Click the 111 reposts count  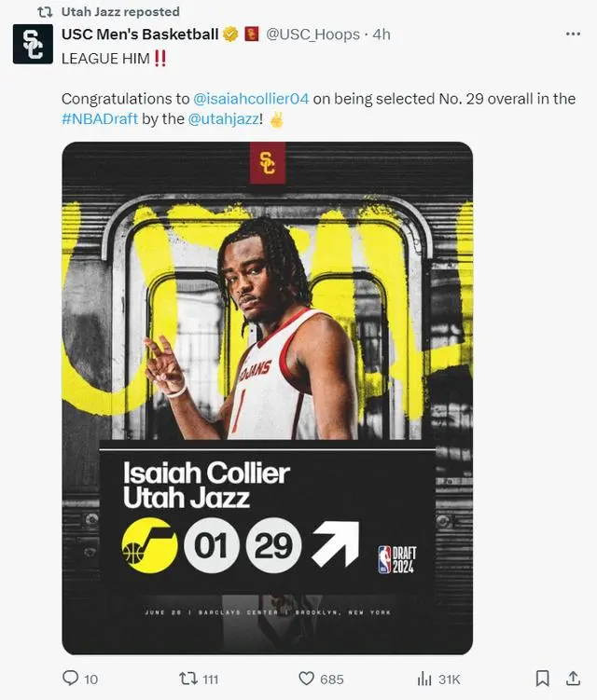(211, 679)
